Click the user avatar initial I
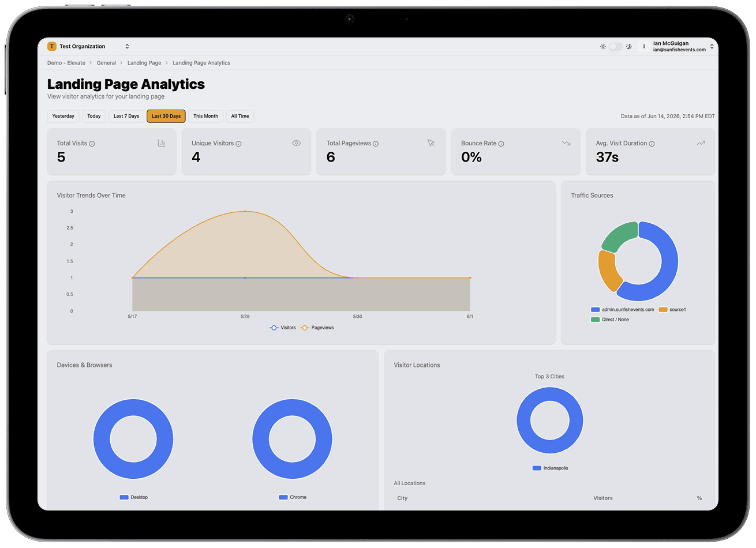Viewport: 756px width, 548px height. tap(644, 47)
